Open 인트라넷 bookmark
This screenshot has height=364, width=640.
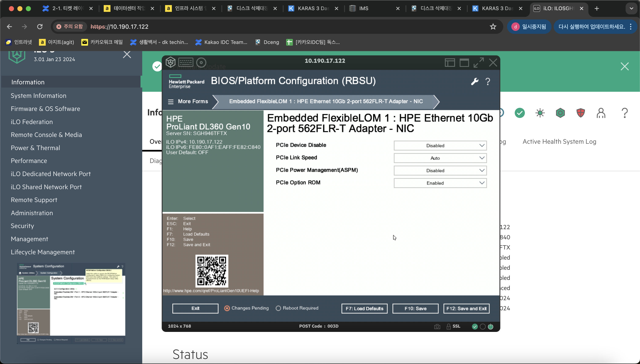pyautogui.click(x=19, y=42)
